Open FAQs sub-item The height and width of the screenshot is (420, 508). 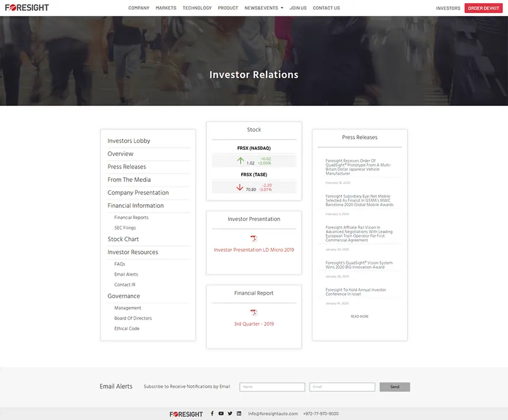click(120, 264)
